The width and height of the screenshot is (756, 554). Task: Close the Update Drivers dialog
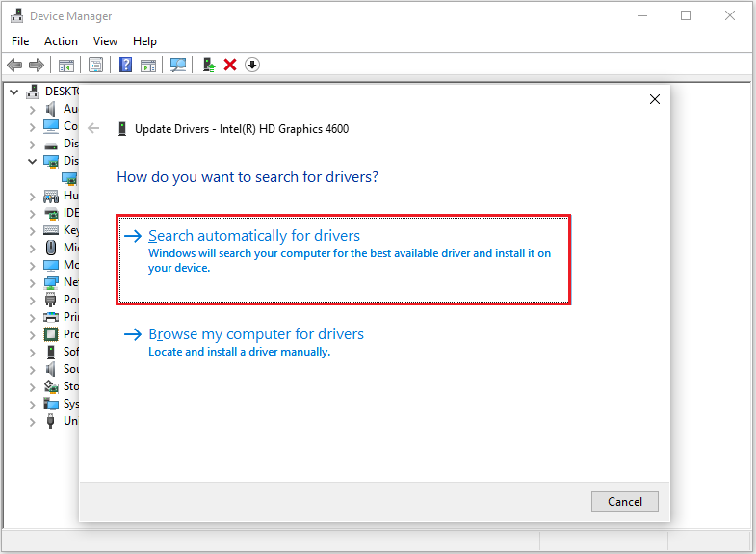tap(655, 99)
